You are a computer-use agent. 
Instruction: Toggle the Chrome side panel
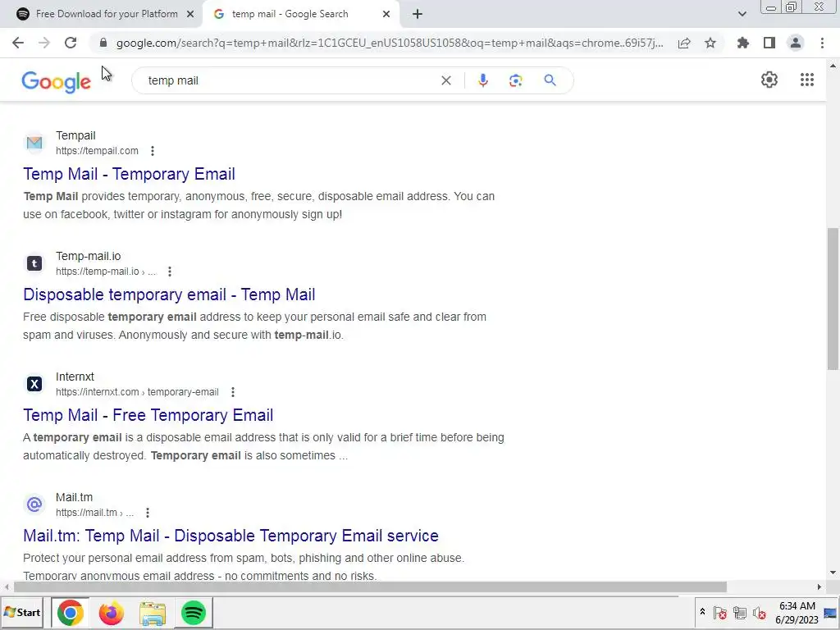click(769, 43)
